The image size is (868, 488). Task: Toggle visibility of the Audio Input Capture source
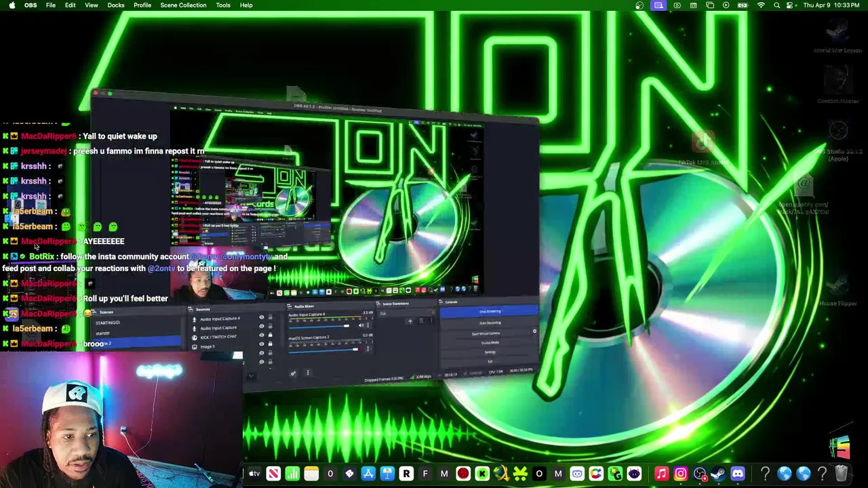pyautogui.click(x=262, y=326)
